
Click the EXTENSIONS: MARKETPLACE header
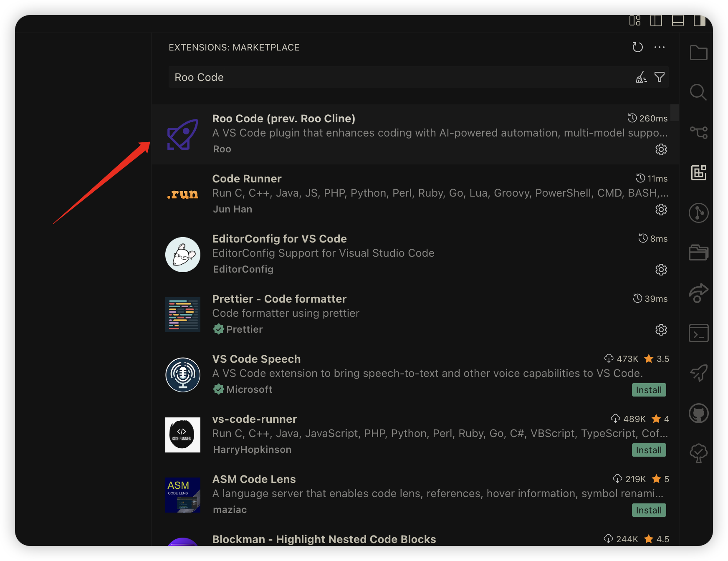[234, 48]
